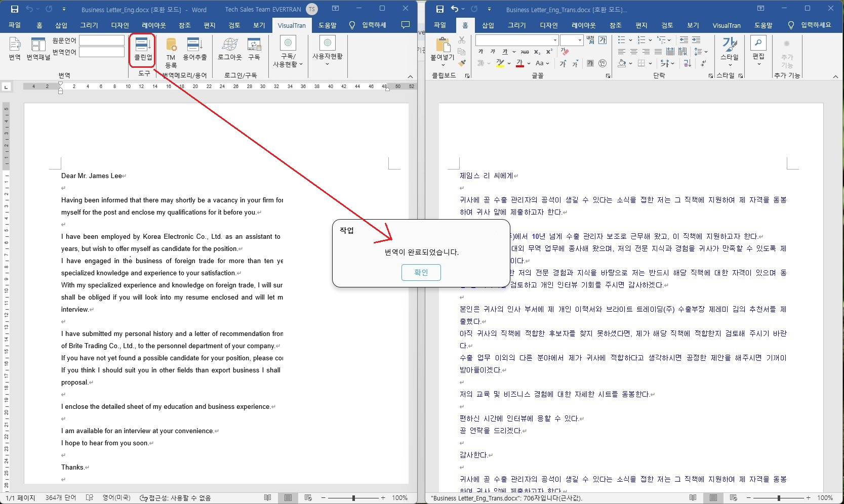Open the 파일 menu in the left window
The width and height of the screenshot is (844, 504).
[x=15, y=25]
